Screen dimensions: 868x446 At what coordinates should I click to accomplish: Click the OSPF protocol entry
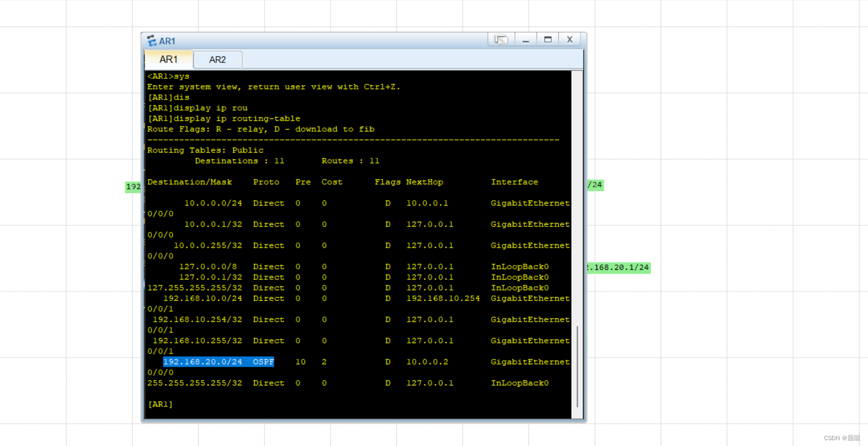coord(263,362)
